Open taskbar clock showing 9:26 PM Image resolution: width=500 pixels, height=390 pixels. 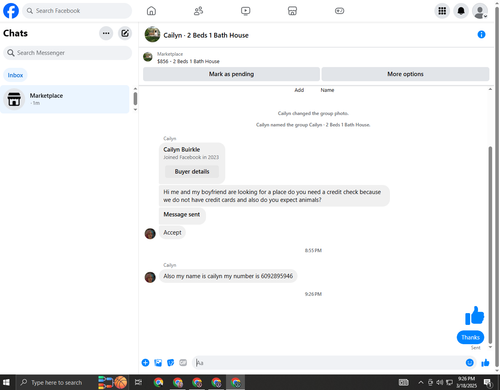click(x=466, y=382)
